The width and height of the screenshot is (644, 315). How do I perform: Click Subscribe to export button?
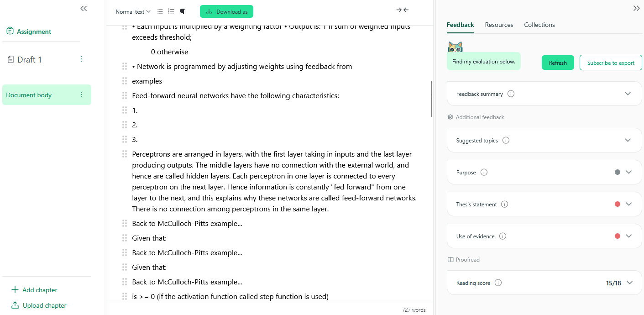point(611,63)
